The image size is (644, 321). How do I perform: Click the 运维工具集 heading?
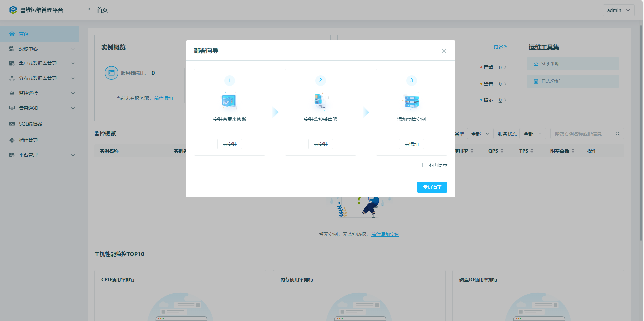[544, 47]
